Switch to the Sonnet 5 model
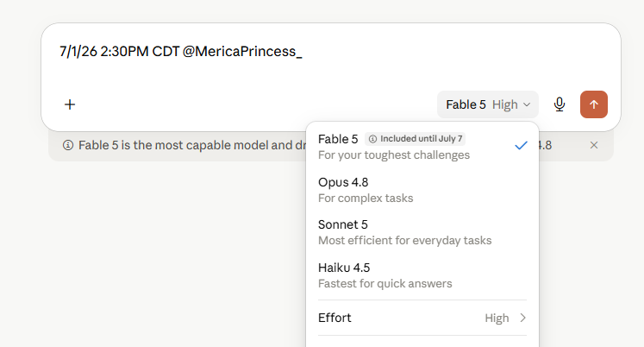Viewport: 644px width, 347px height. (x=422, y=232)
